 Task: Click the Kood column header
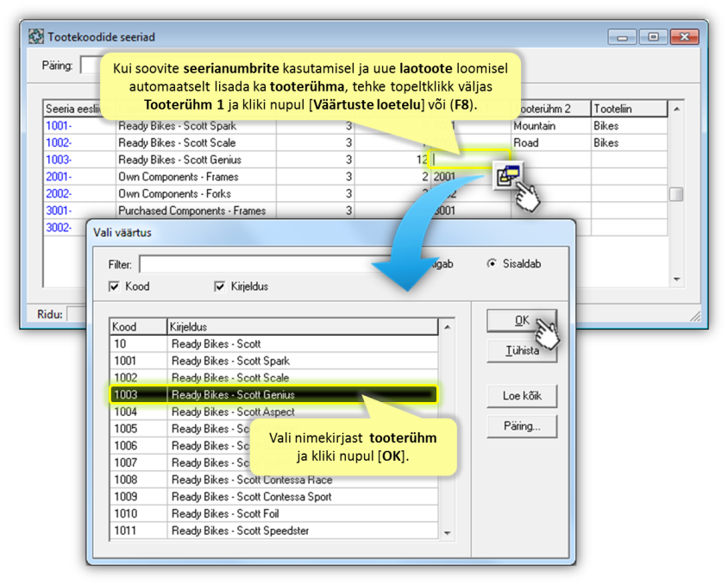click(137, 327)
